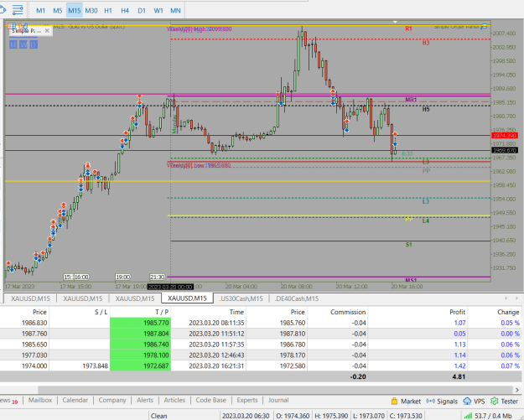The height and width of the screenshot is (420, 524).
Task: Open the first XAUUSD,M15 chart tab
Action: [30, 298]
